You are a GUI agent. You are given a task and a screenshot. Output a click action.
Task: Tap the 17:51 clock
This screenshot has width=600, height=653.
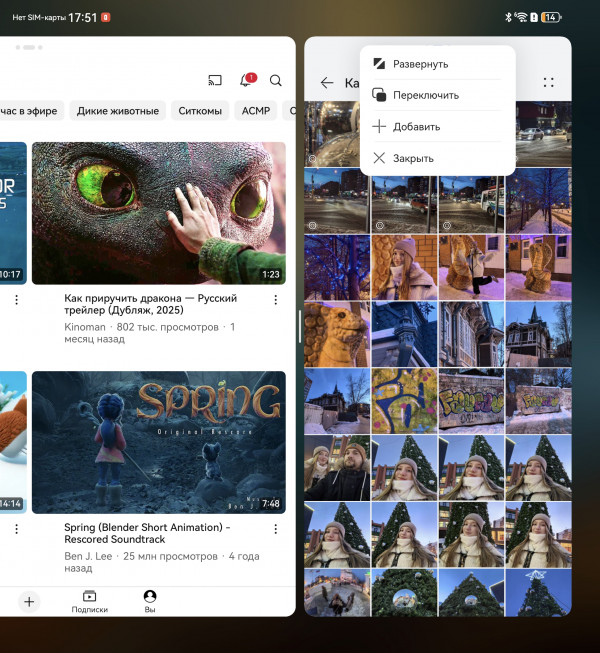(x=82, y=17)
